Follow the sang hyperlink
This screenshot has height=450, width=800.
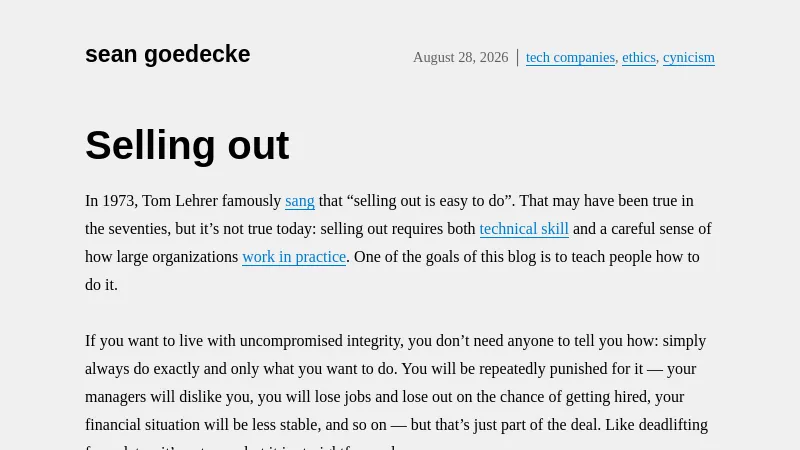coord(299,201)
